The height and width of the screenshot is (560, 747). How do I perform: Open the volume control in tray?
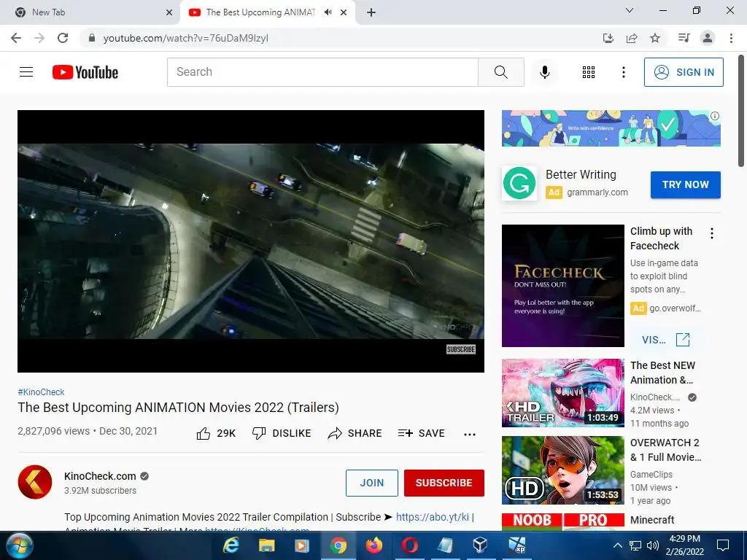653,545
